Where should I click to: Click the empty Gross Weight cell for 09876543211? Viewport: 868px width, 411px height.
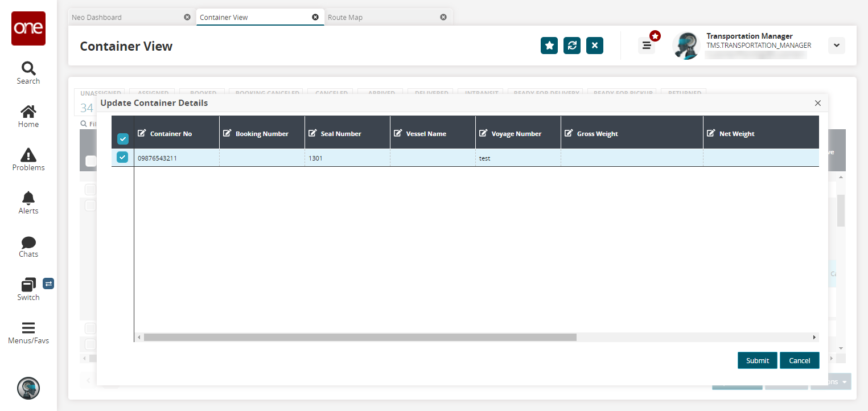pos(632,158)
